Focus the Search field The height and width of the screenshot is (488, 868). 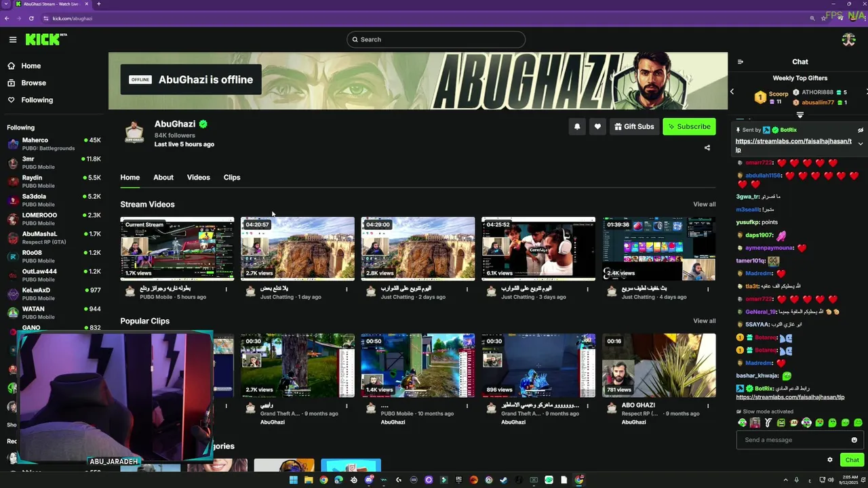(436, 39)
